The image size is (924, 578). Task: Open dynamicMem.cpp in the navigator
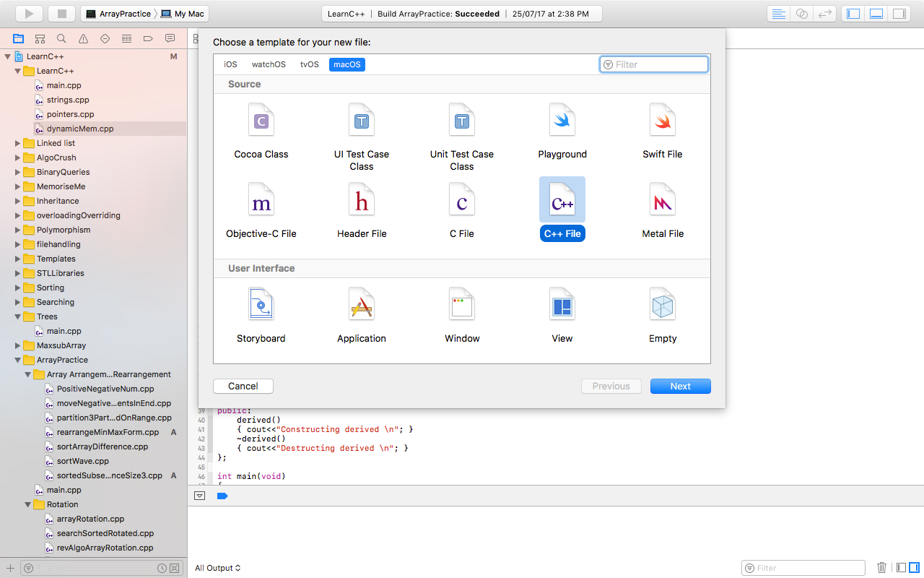pos(80,129)
